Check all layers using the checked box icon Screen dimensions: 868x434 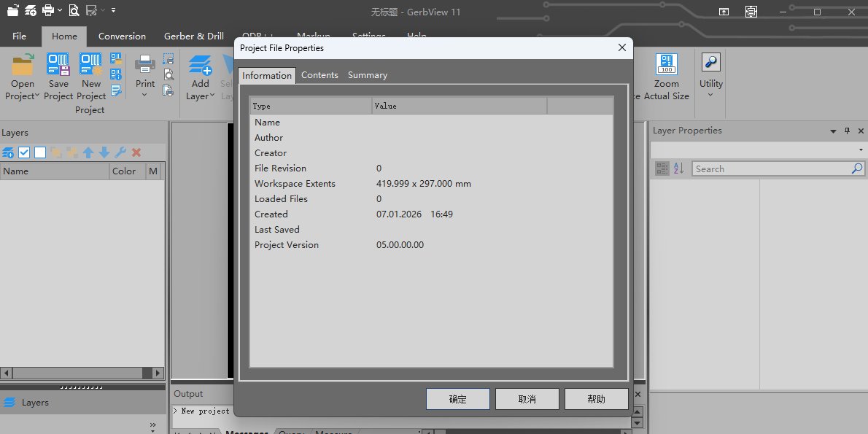click(24, 152)
